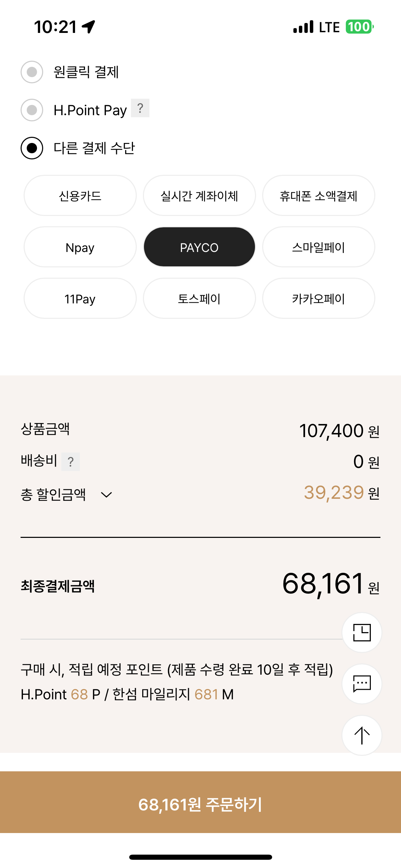Choose 실시간 계좌이체 payment option

click(x=199, y=196)
